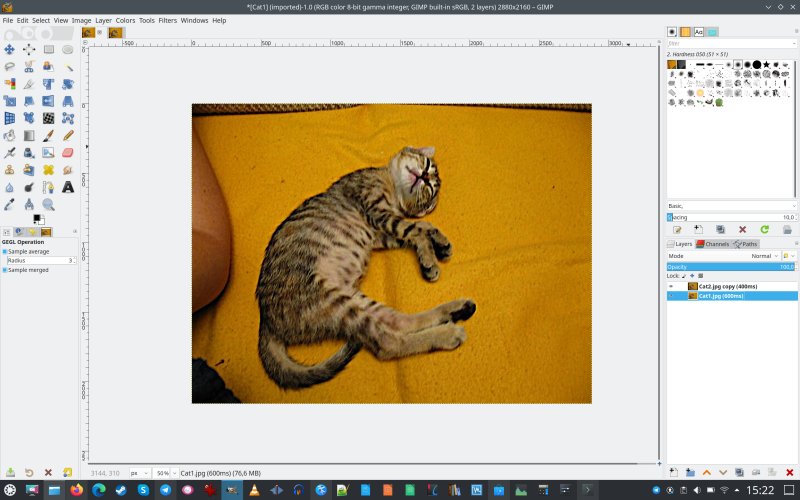This screenshot has width=800, height=500.
Task: Delete the selected layer
Action: (789, 472)
